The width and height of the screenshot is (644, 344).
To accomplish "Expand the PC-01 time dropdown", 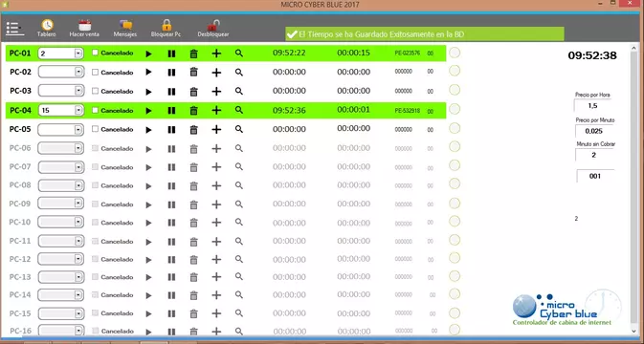I will pos(78,54).
